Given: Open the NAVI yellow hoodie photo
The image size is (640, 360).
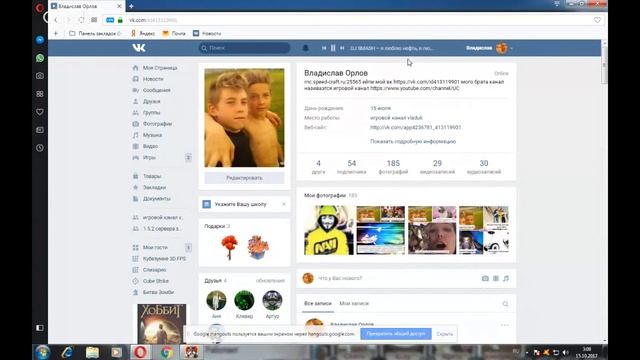Looking at the screenshot, I should click(329, 230).
